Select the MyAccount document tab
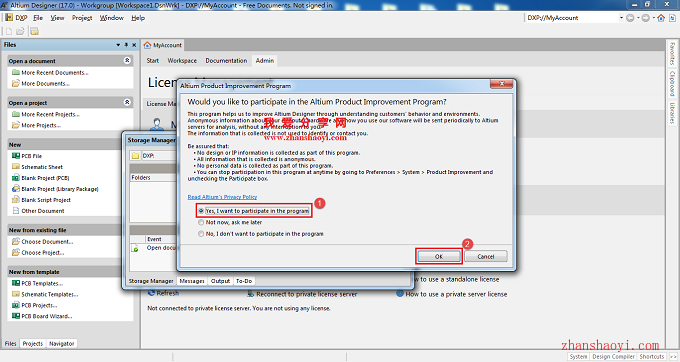The width and height of the screenshot is (680, 362). (x=163, y=45)
